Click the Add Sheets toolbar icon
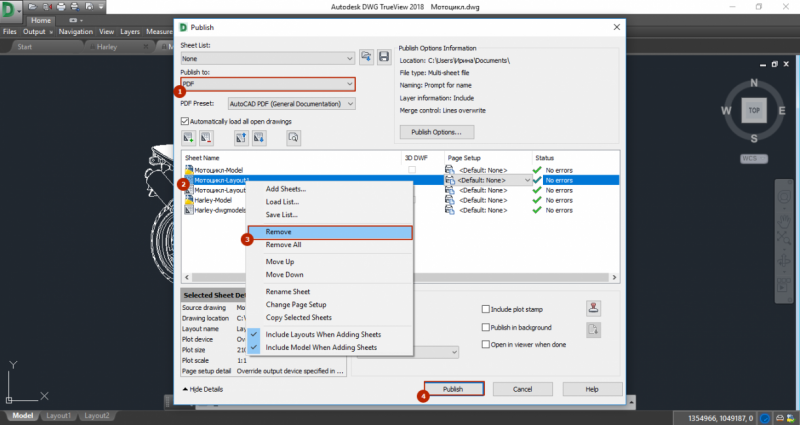 tap(188, 138)
